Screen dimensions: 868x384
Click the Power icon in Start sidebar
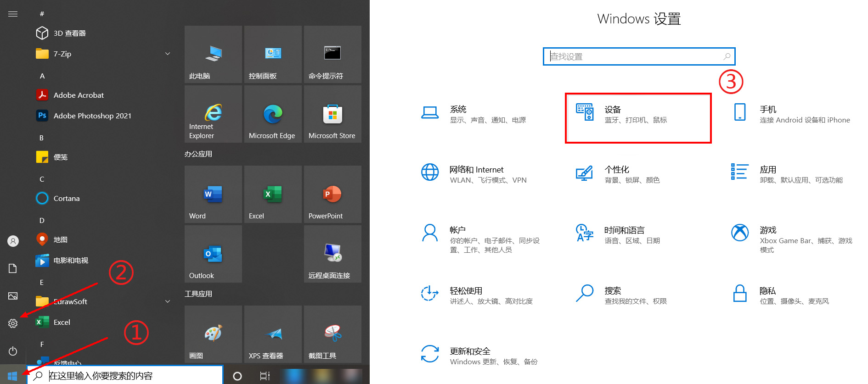13,351
